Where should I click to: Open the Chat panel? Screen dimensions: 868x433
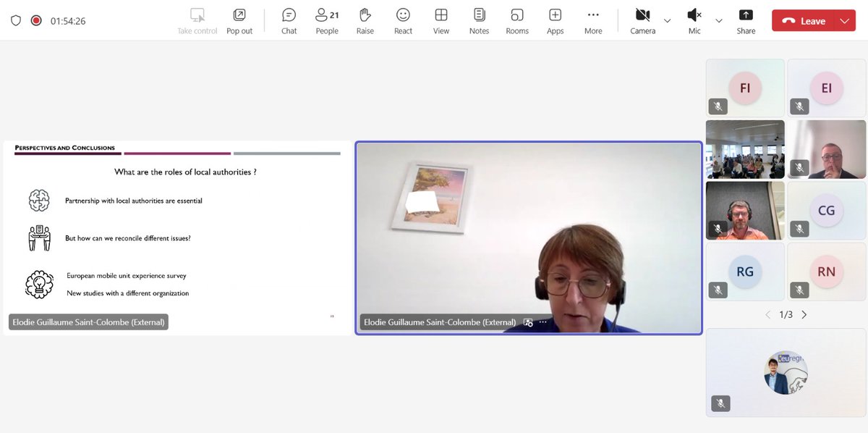[289, 20]
